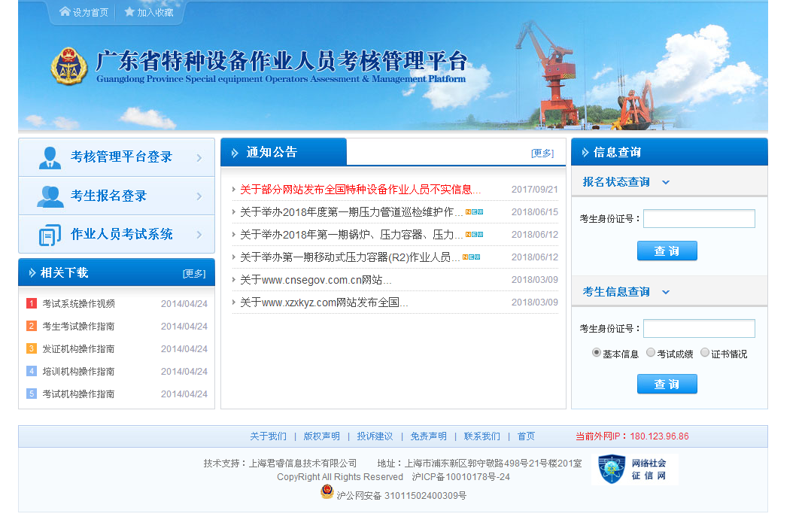
Task: Open 更多 in the 相关下载 header
Action: (193, 273)
